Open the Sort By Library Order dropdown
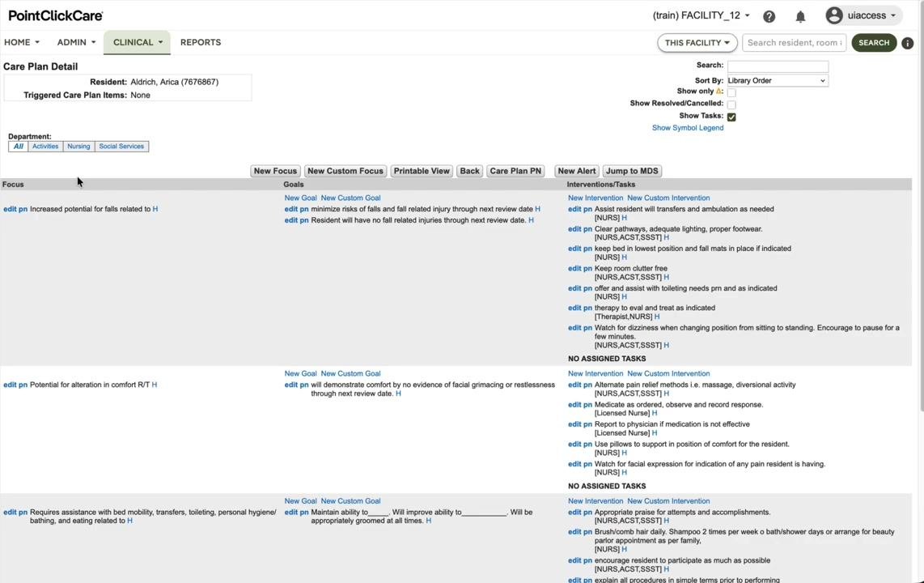Screen dimensions: 924x583 point(778,81)
